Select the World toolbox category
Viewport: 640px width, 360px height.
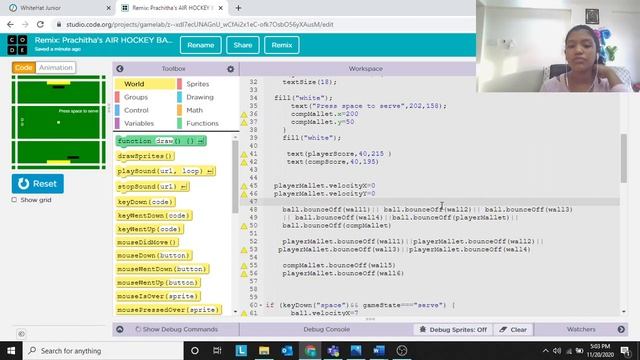(145, 84)
